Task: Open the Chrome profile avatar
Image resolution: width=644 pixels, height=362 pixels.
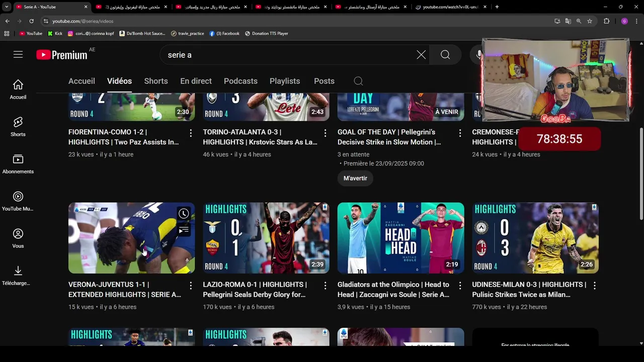Action: [x=624, y=21]
